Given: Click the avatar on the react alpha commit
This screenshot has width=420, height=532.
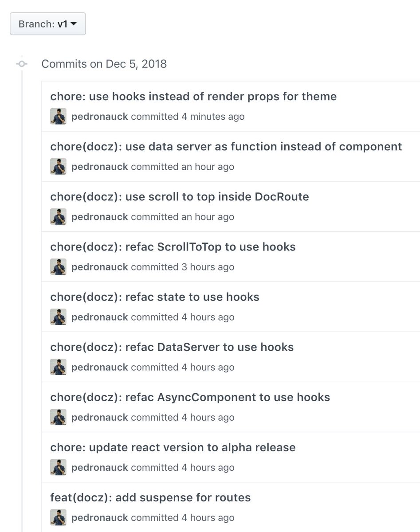Looking at the screenshot, I should point(58,467).
